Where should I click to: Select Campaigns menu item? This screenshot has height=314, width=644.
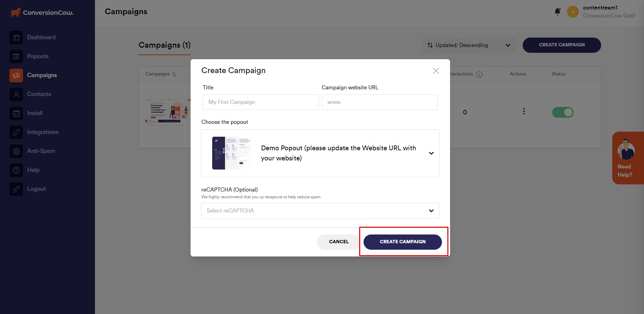point(42,75)
